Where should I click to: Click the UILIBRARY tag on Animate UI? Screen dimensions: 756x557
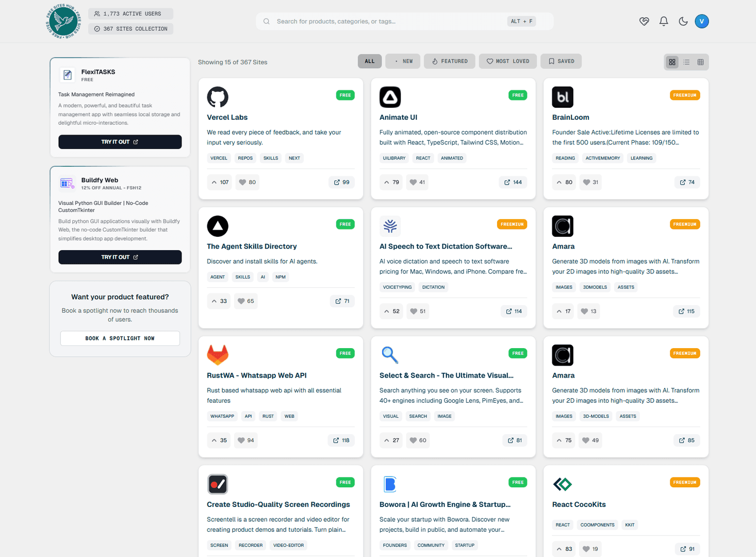[394, 158]
